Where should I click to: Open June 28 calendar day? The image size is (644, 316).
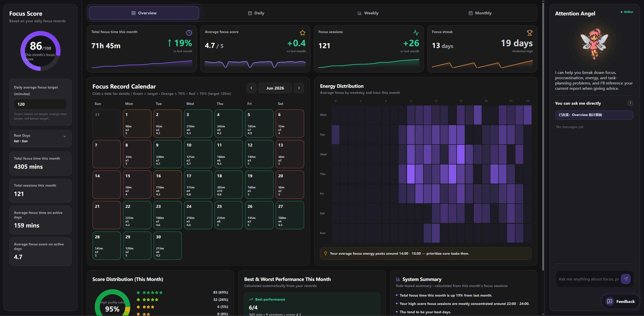107,246
